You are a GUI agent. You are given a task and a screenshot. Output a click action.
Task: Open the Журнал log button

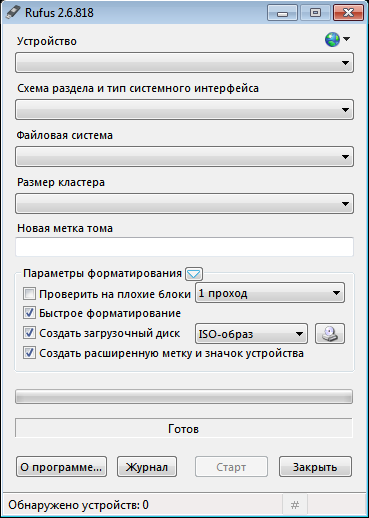click(x=147, y=467)
